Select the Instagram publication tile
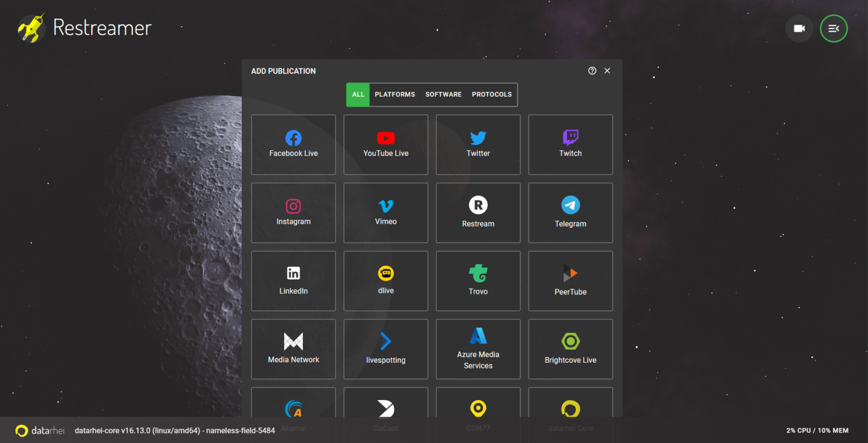 [293, 213]
